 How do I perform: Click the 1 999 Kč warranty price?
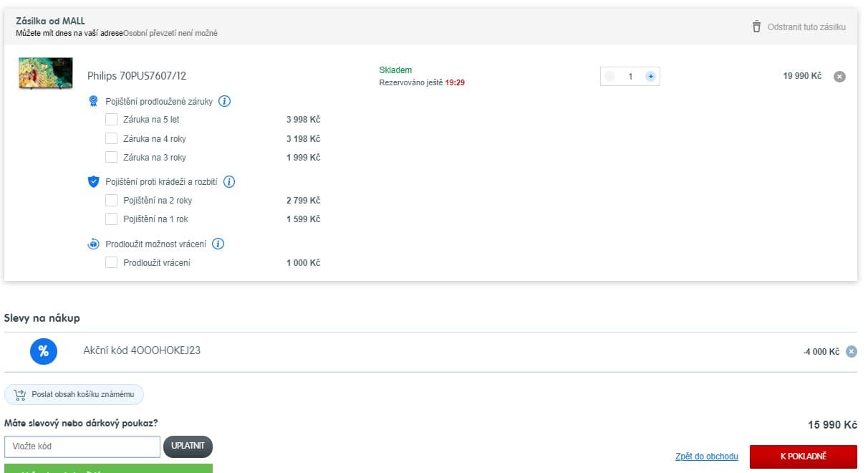click(304, 157)
